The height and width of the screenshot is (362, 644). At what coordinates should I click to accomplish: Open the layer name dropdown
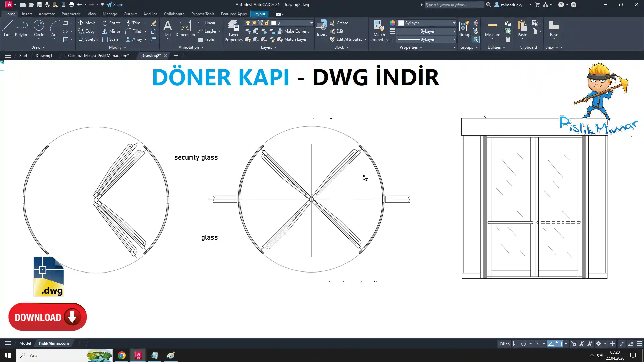click(x=311, y=23)
